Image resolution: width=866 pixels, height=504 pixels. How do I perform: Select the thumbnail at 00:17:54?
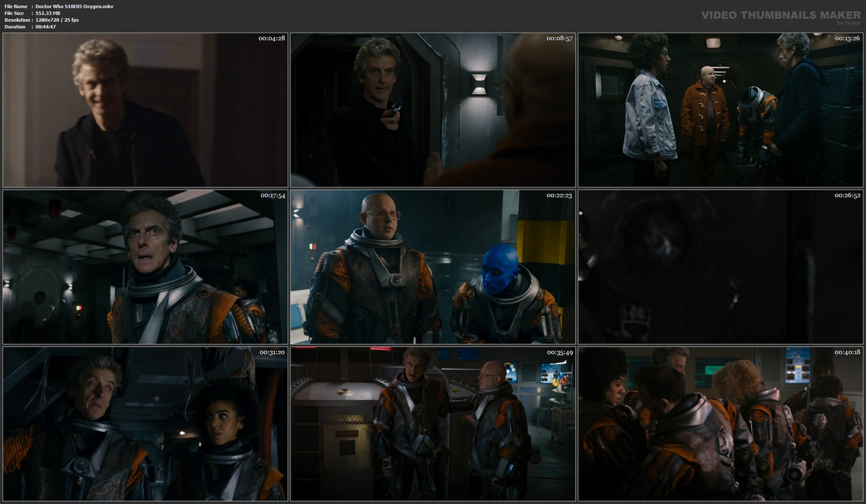(145, 267)
